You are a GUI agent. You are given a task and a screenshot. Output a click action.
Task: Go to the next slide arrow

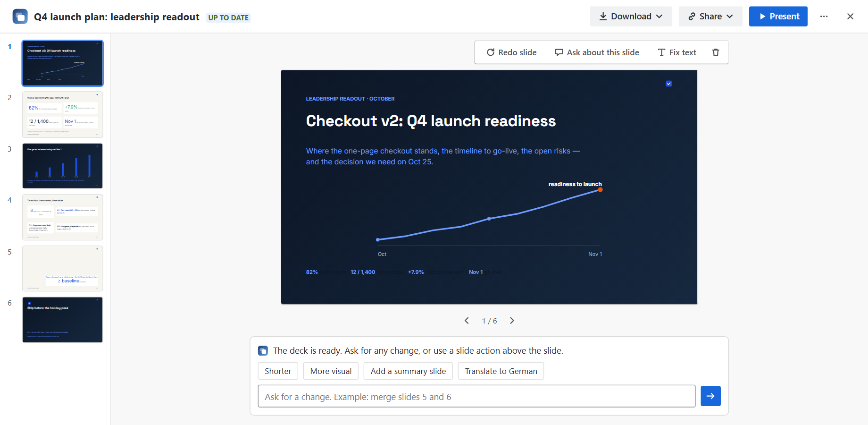(512, 321)
